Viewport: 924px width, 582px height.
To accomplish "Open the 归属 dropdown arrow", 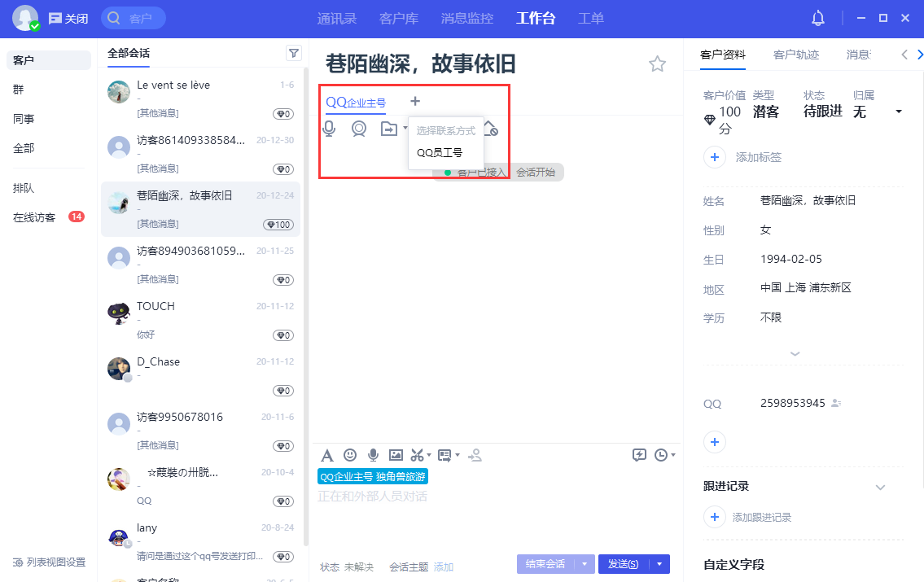I will pos(899,112).
